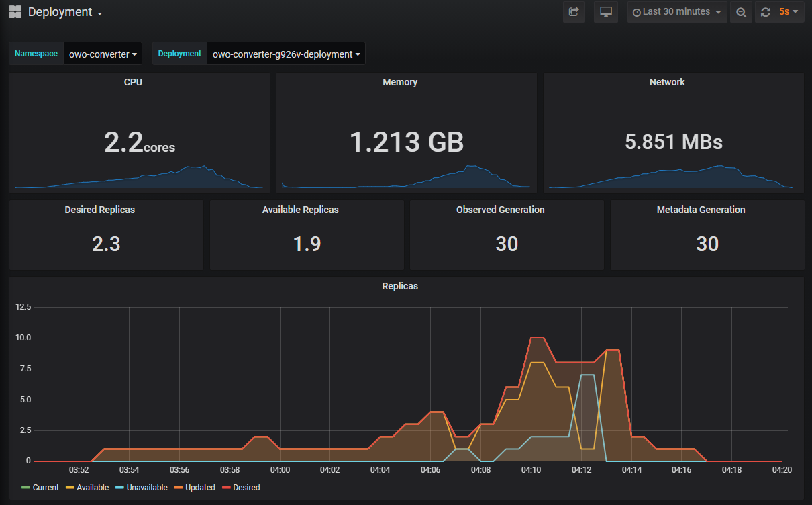This screenshot has width=812, height=505.
Task: Open the owo-converter-g926v-deployment dropdown
Action: tap(287, 54)
